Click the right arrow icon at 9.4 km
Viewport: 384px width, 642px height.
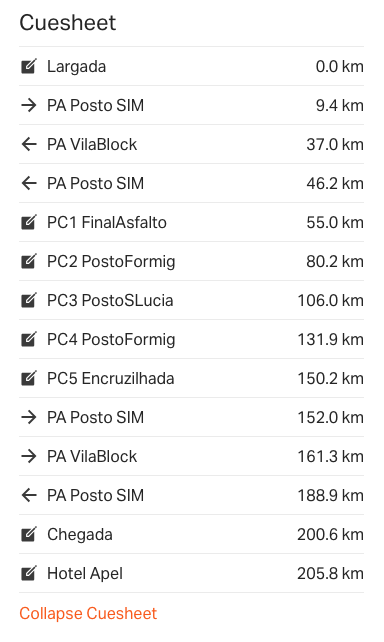coord(29,105)
